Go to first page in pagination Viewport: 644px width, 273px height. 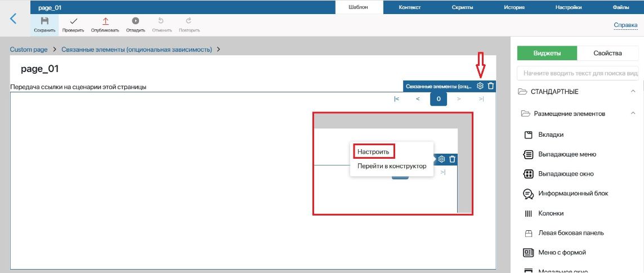tap(396, 99)
